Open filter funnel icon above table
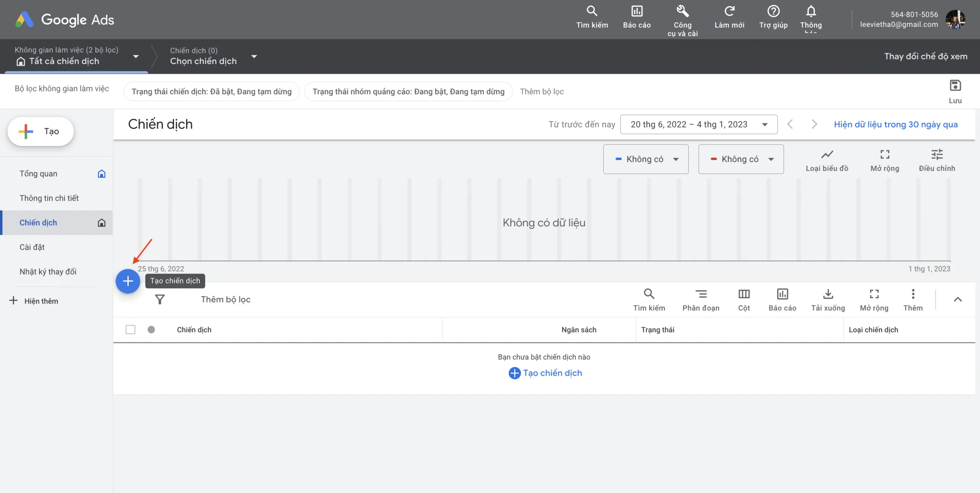The height and width of the screenshot is (493, 980). (x=160, y=299)
